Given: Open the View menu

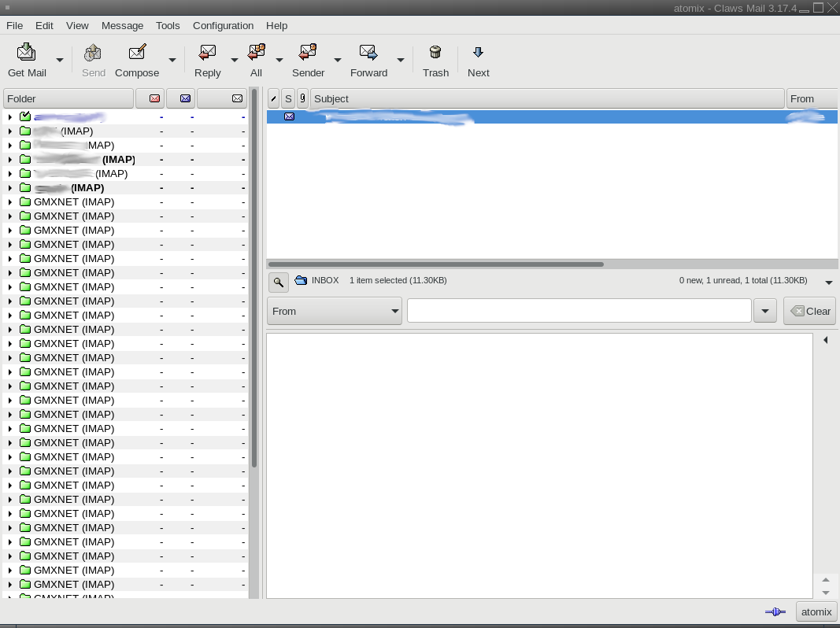Looking at the screenshot, I should 77,26.
